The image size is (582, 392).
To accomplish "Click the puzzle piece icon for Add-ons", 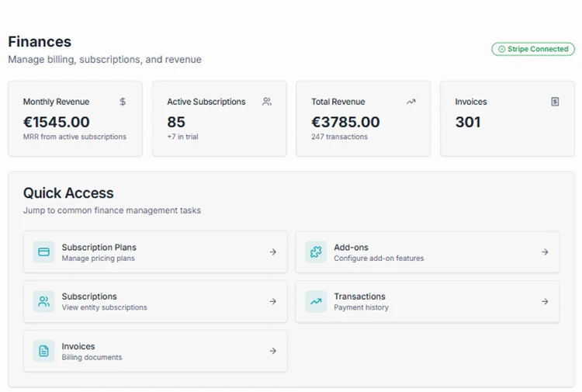I will click(316, 252).
